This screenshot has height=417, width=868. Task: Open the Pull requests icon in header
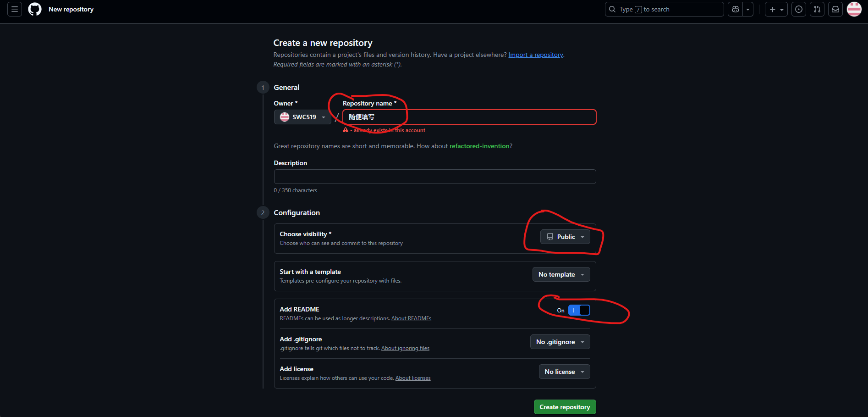[x=817, y=9]
